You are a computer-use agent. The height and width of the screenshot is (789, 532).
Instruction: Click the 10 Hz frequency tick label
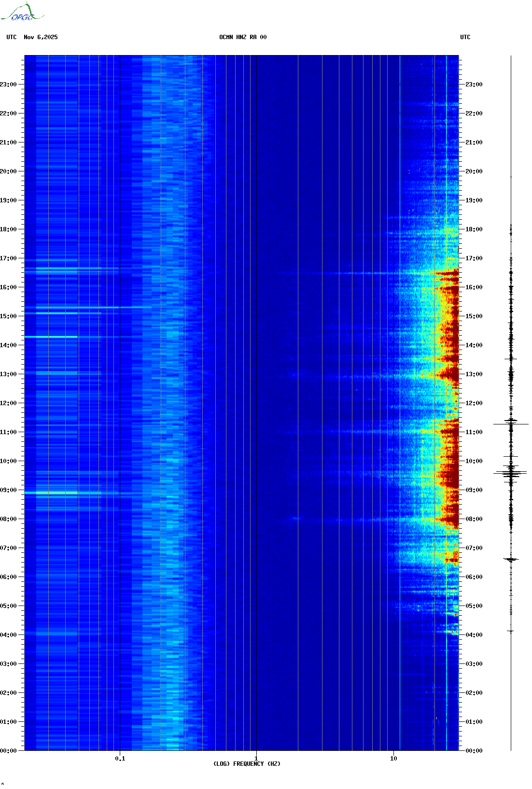point(393,758)
